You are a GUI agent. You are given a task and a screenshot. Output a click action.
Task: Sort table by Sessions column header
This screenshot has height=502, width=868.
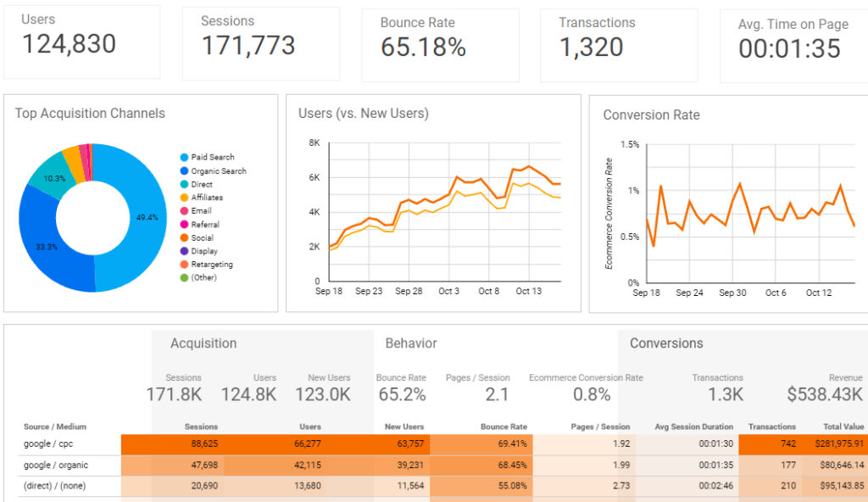pos(201,427)
